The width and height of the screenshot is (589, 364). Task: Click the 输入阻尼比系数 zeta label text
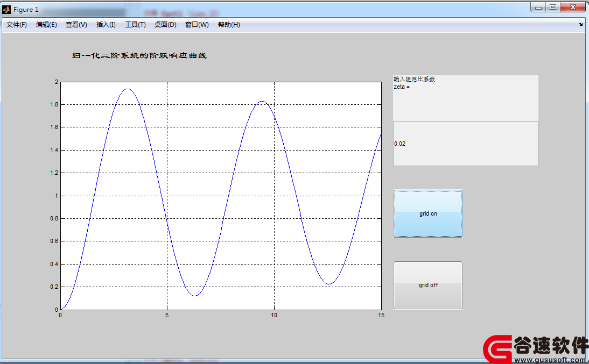(x=415, y=83)
